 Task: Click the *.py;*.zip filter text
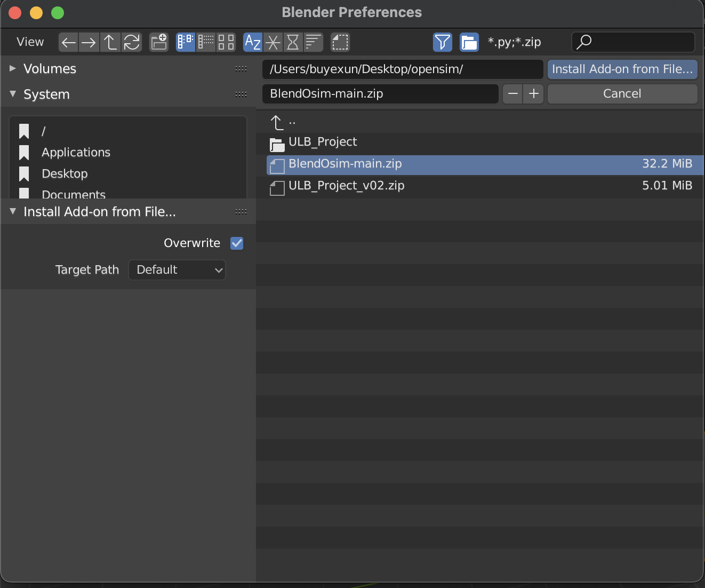pos(515,42)
